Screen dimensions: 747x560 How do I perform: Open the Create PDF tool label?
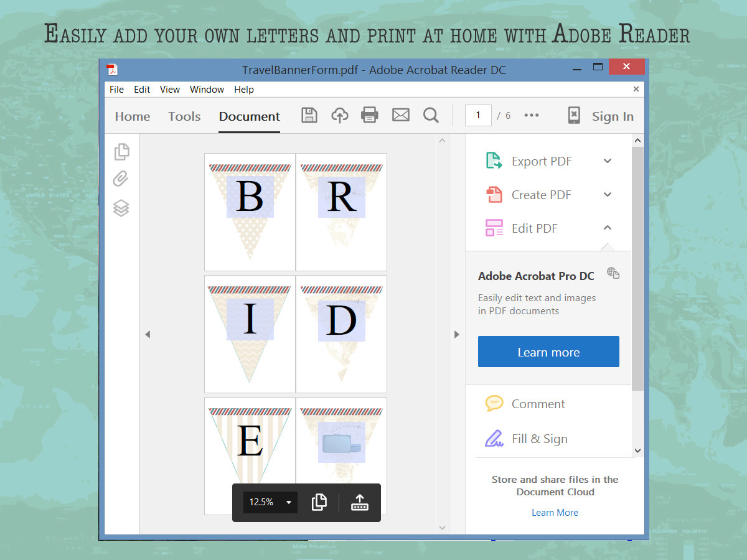(x=542, y=195)
